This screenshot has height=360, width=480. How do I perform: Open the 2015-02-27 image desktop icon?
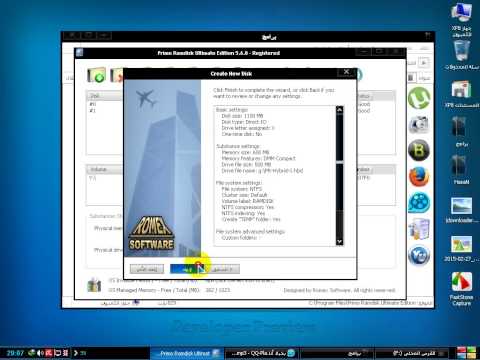click(462, 249)
